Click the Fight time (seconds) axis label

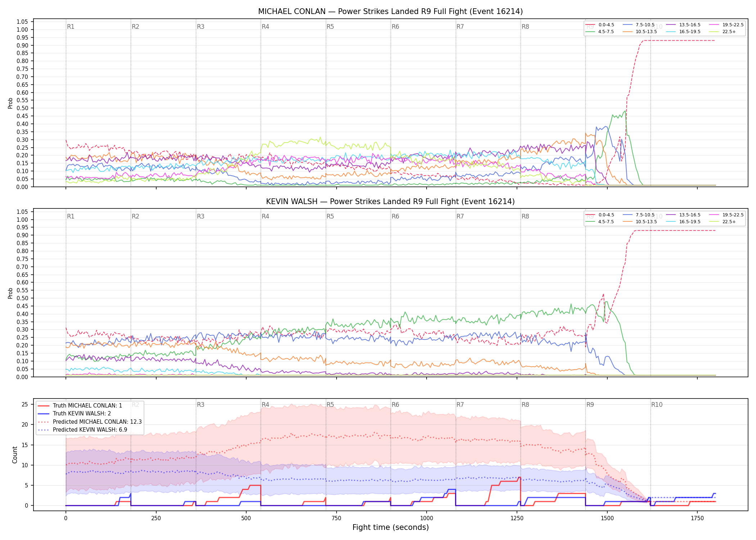[x=391, y=527]
